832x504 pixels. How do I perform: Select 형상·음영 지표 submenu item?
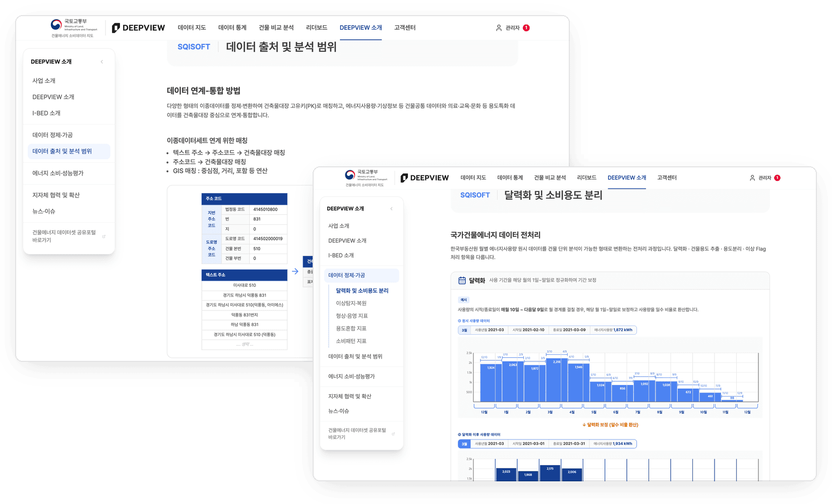[x=352, y=316]
